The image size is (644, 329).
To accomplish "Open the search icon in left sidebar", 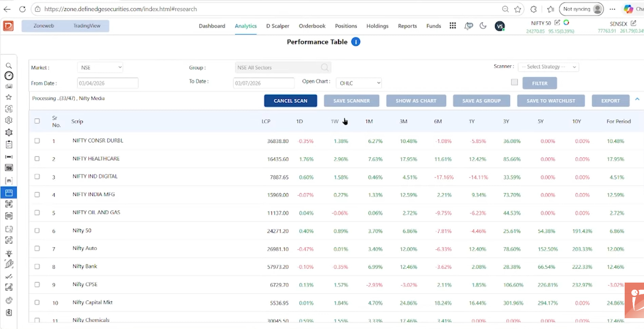I will tap(9, 65).
